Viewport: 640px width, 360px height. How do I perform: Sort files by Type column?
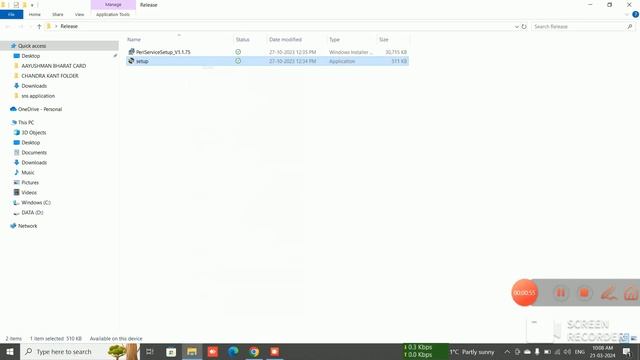click(x=334, y=40)
